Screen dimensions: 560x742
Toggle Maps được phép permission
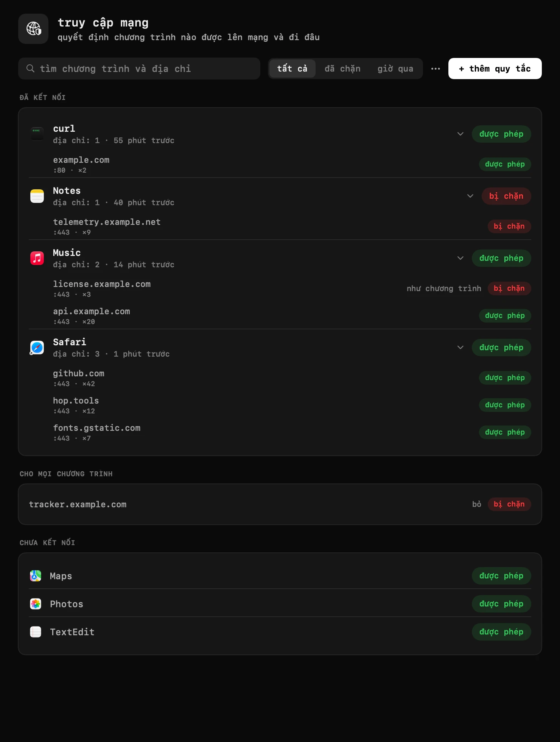point(501,576)
